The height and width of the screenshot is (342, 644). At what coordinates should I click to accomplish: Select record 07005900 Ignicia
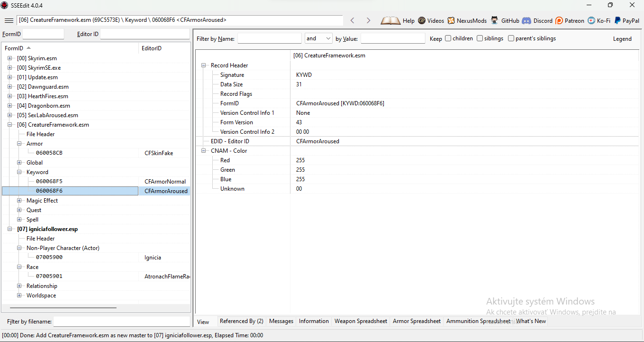coord(96,258)
